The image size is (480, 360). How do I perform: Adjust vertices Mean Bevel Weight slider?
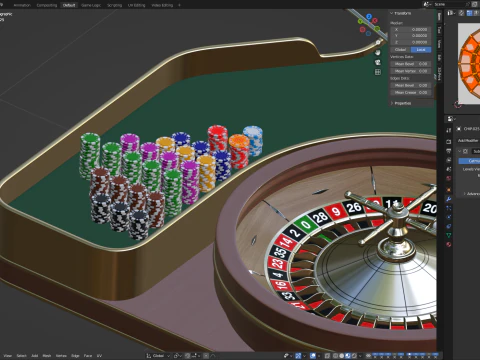411,64
